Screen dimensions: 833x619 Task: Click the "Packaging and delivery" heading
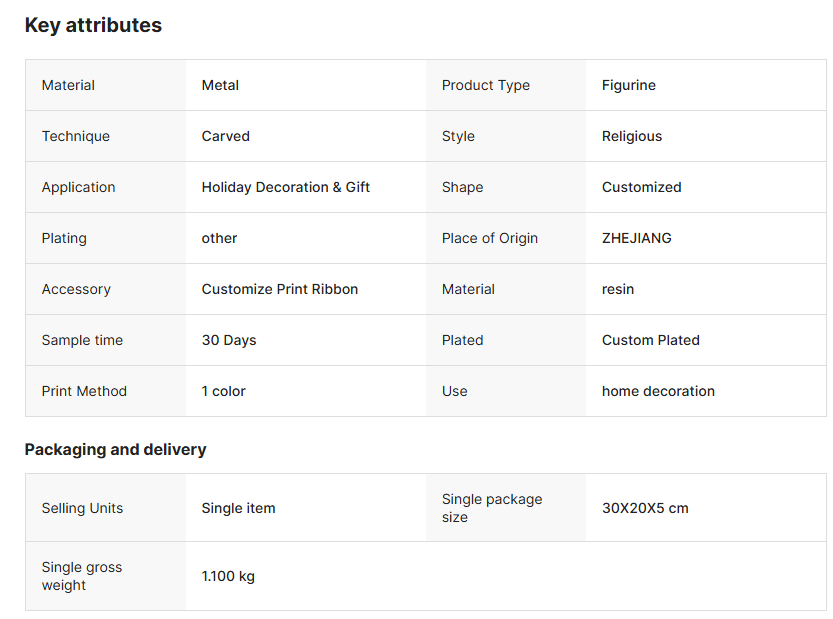pyautogui.click(x=115, y=450)
